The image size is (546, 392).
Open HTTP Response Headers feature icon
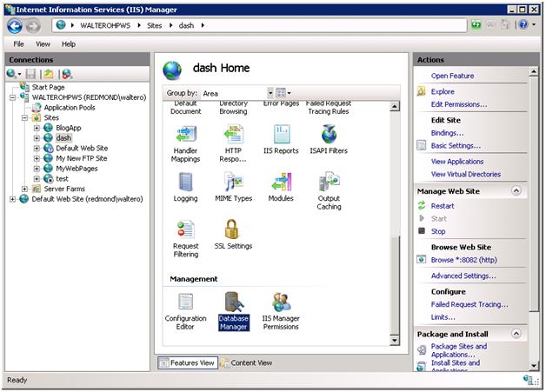tap(233, 143)
